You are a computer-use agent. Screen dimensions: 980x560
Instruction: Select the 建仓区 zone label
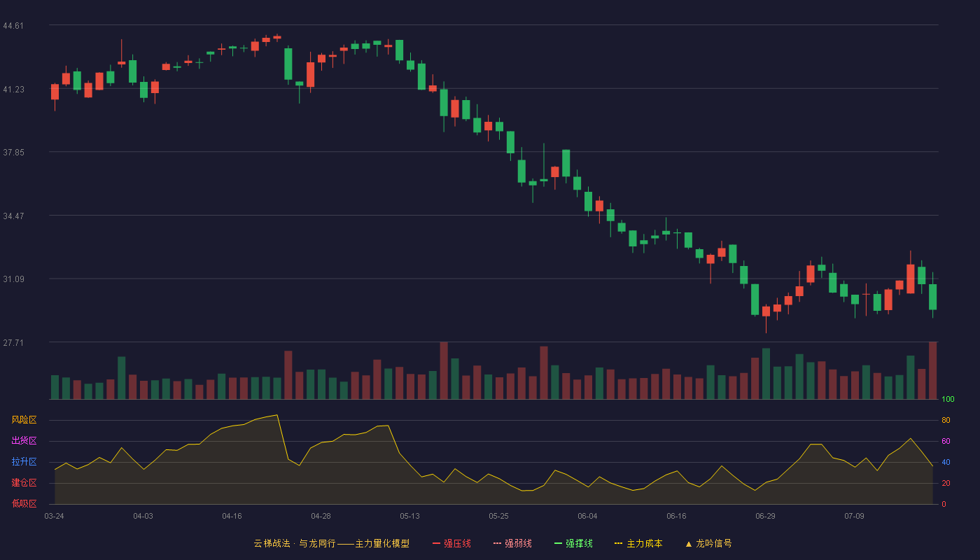pyautogui.click(x=24, y=483)
